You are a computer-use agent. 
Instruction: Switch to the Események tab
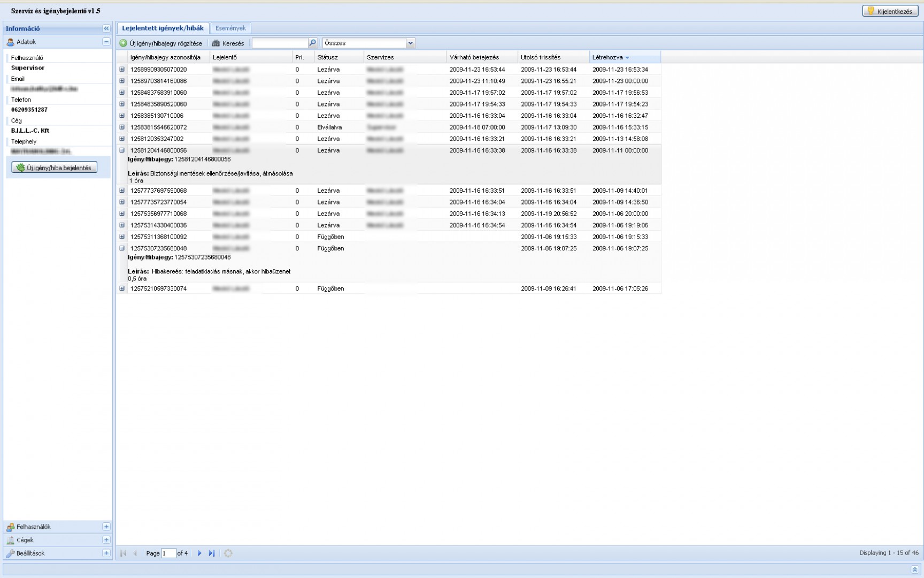click(230, 28)
